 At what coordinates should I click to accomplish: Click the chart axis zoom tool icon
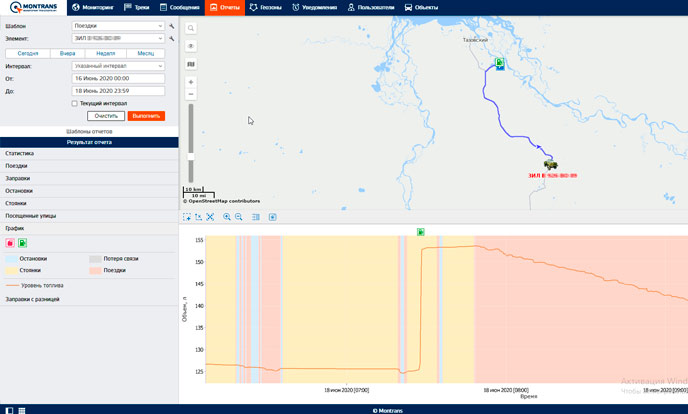pos(198,217)
